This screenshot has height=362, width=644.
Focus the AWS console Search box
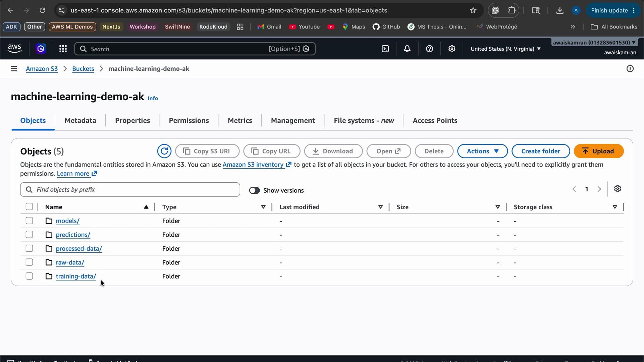coord(195,49)
